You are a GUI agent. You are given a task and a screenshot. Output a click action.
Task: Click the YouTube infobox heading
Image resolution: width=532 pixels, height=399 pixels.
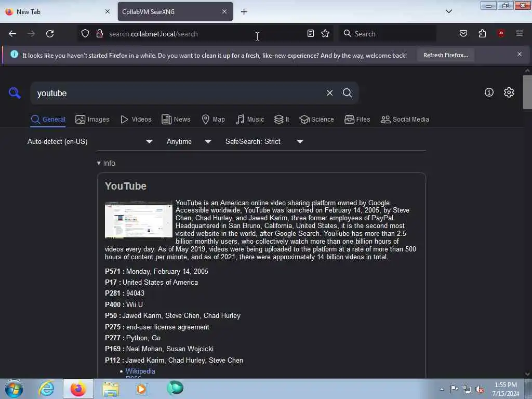(126, 186)
